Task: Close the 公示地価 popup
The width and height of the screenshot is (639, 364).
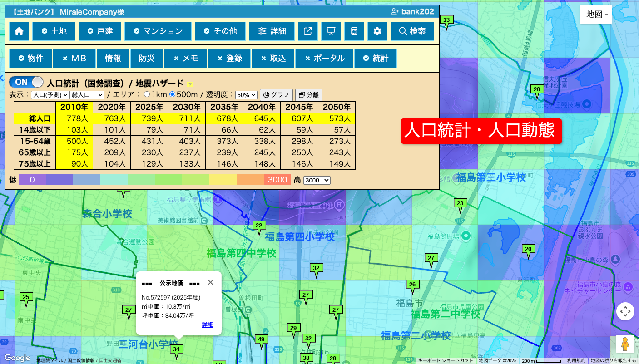Action: pos(210,282)
